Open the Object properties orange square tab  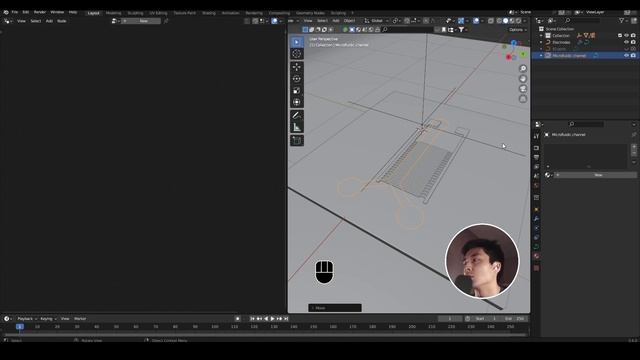click(536, 210)
